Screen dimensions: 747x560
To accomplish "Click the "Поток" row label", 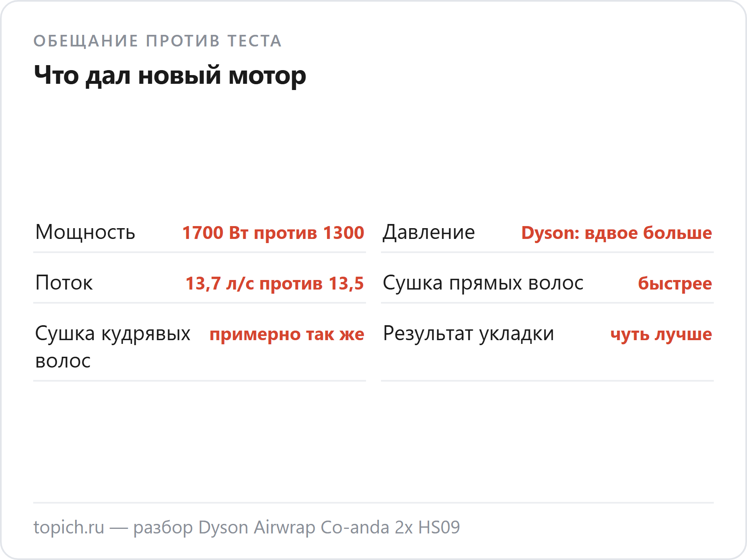I will 64,283.
